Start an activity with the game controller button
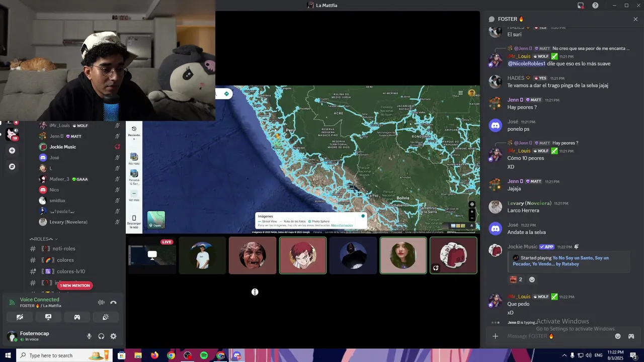 77,317
